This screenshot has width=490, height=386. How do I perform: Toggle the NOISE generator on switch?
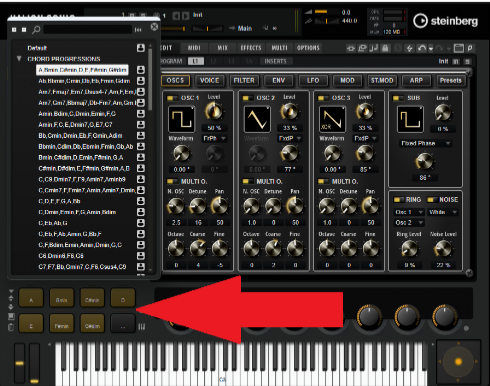click(x=432, y=200)
